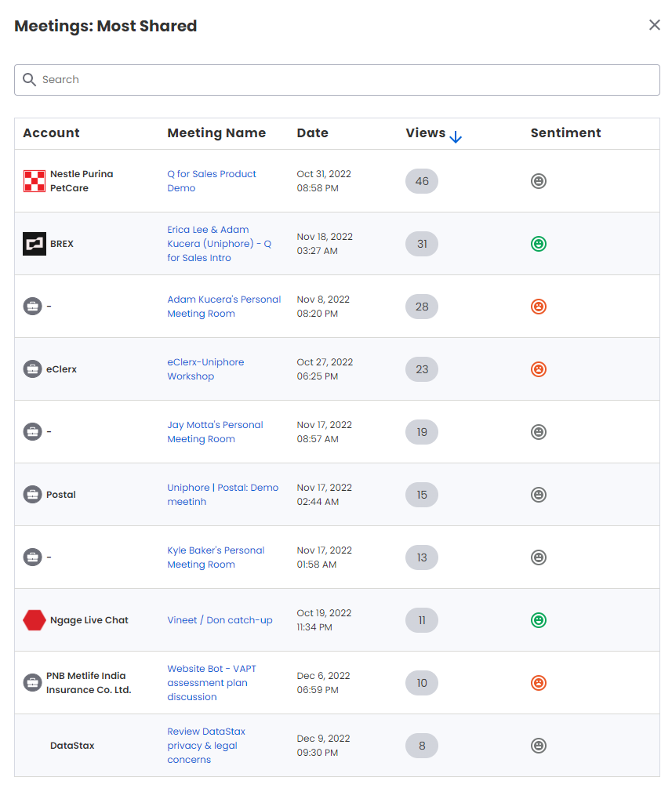Click the 19 views badge
The height and width of the screenshot is (788, 672).
tap(422, 432)
